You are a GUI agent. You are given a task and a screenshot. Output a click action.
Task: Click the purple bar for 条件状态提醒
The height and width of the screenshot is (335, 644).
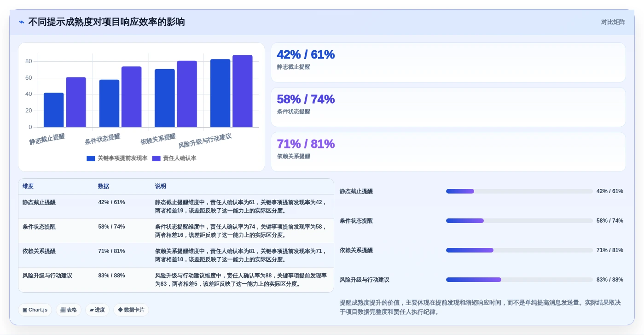click(132, 97)
